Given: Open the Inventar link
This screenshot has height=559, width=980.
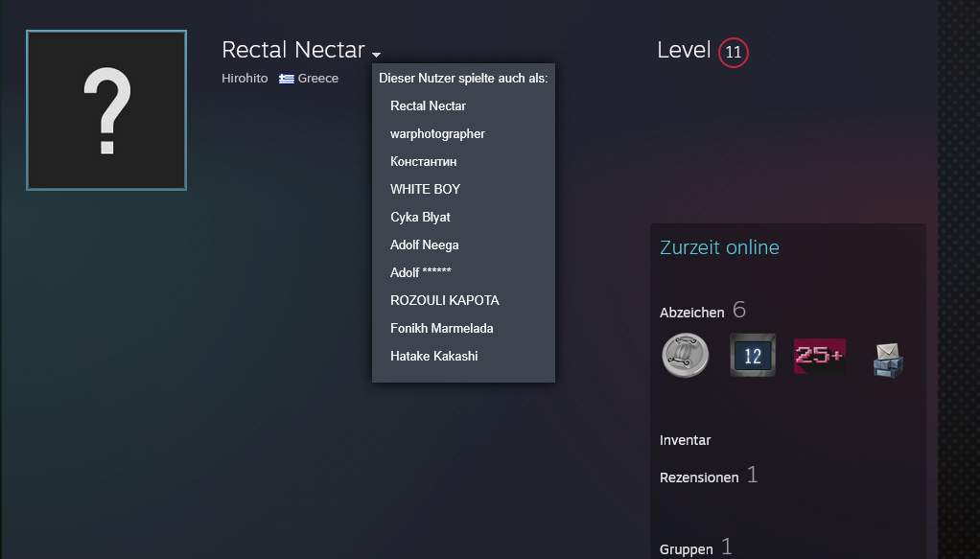Looking at the screenshot, I should coord(686,440).
